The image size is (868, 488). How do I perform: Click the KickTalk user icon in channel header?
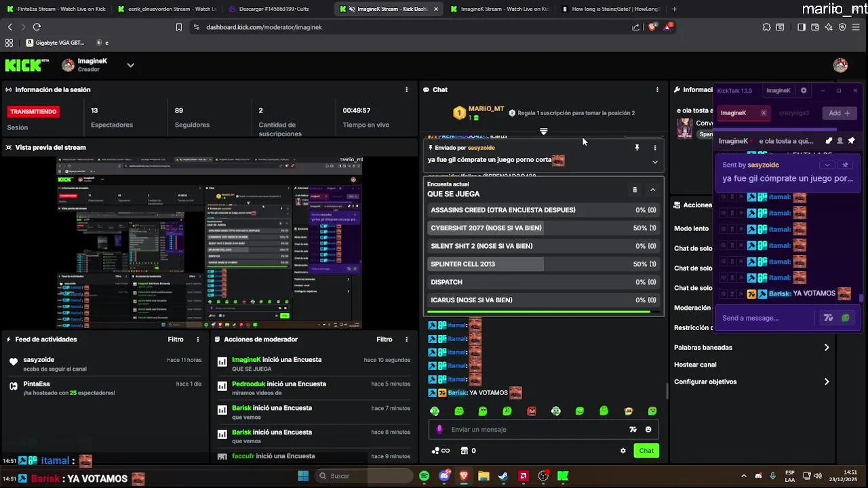click(x=840, y=141)
